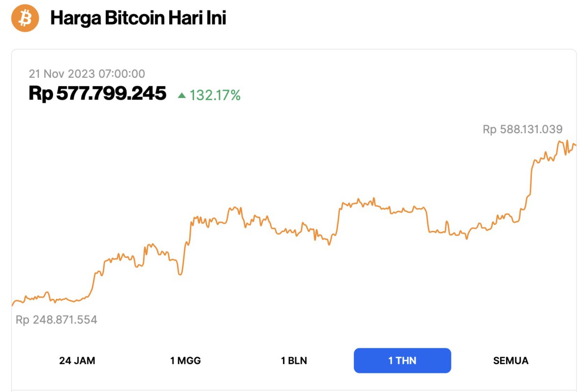Select the active 1 THN button
Image resolution: width=580 pixels, height=392 pixels.
coord(402,360)
